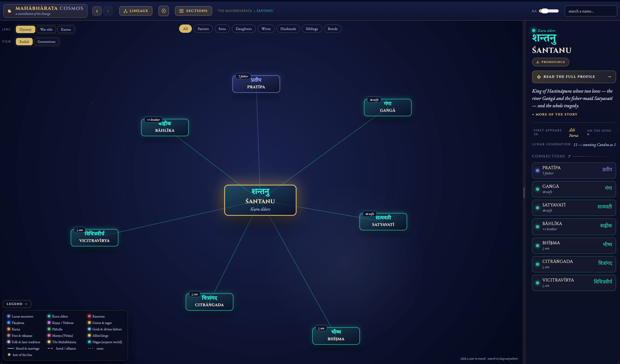Click the 'Nāgas (serpent world)' legend label

[x=107, y=342]
